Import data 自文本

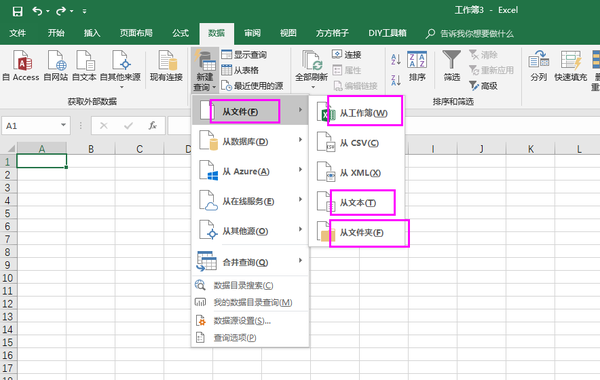(84, 65)
